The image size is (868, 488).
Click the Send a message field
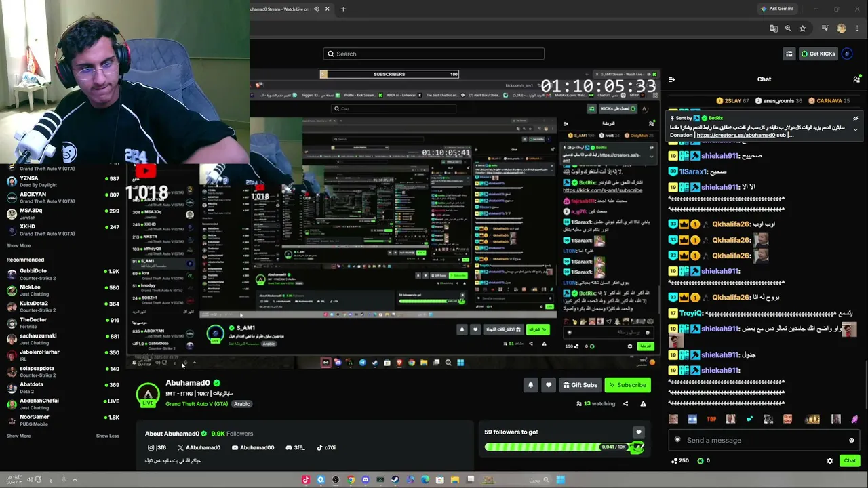pyautogui.click(x=764, y=440)
